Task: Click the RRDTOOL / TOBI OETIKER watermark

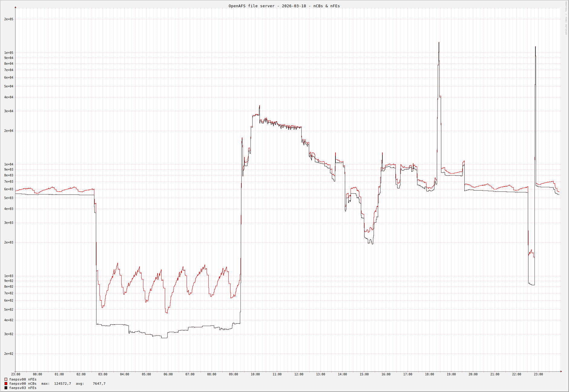Action: pyautogui.click(x=566, y=18)
